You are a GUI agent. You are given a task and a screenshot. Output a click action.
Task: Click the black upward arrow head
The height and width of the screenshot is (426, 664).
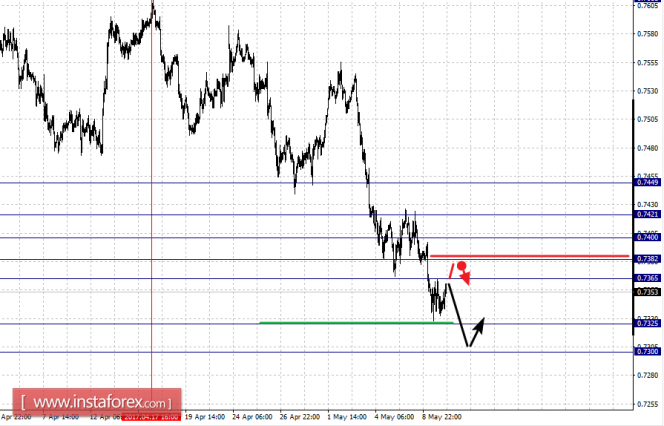pyautogui.click(x=479, y=325)
